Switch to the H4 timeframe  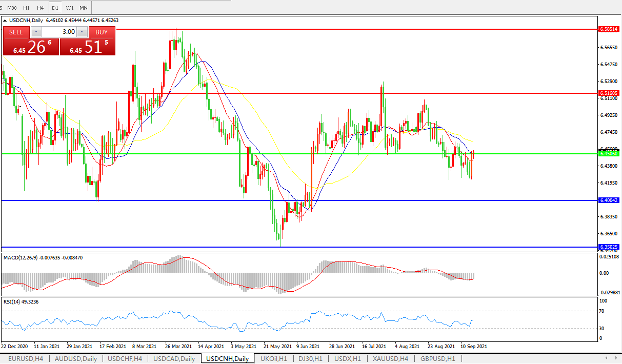point(41,8)
